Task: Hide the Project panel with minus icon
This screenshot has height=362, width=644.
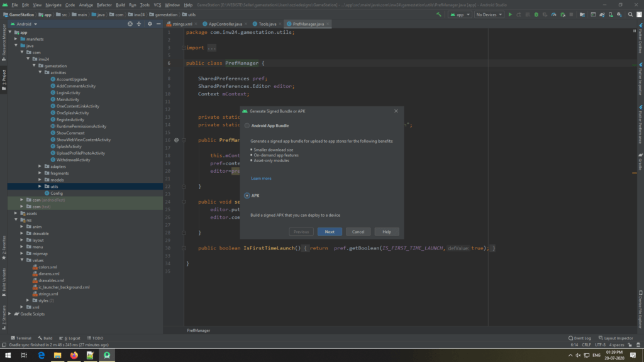Action: (158, 25)
